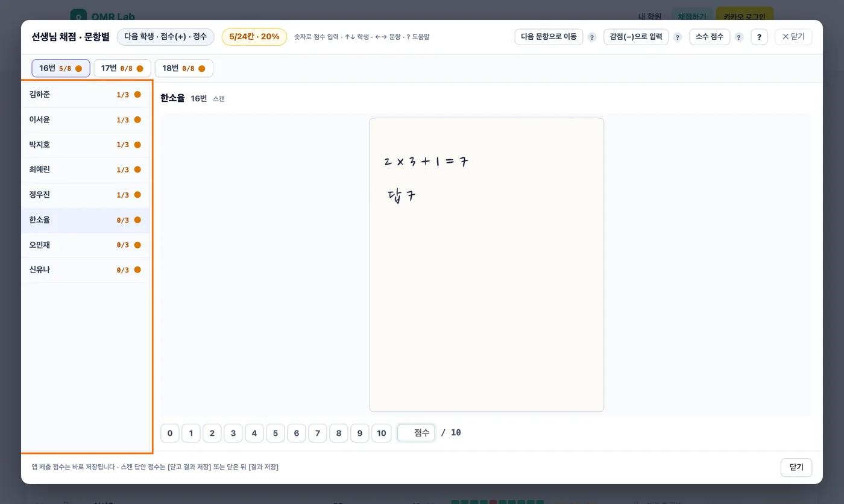844x504 pixels.
Task: Give score 0
Action: point(170,433)
